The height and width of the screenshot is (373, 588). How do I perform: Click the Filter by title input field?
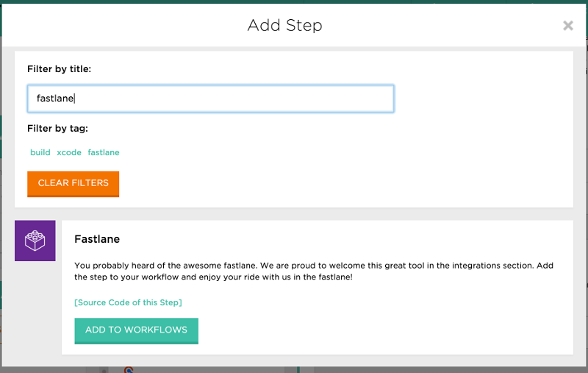point(210,99)
